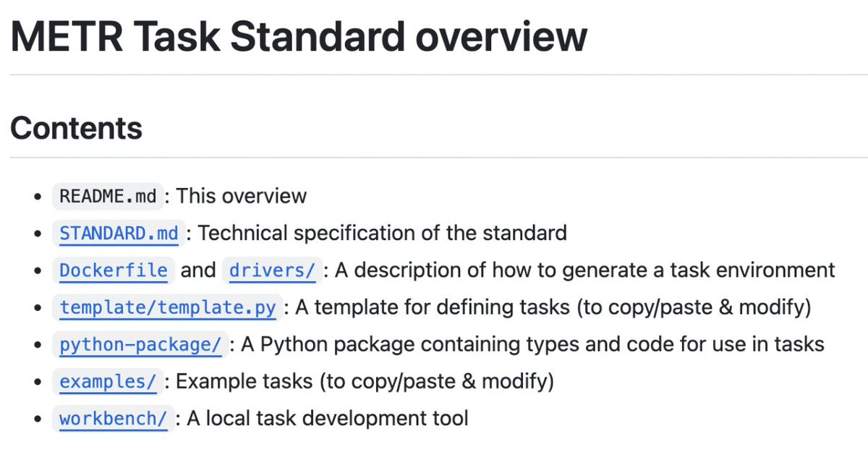Visit the workbench/ folder link
The height and width of the screenshot is (455, 868).
[x=114, y=418]
